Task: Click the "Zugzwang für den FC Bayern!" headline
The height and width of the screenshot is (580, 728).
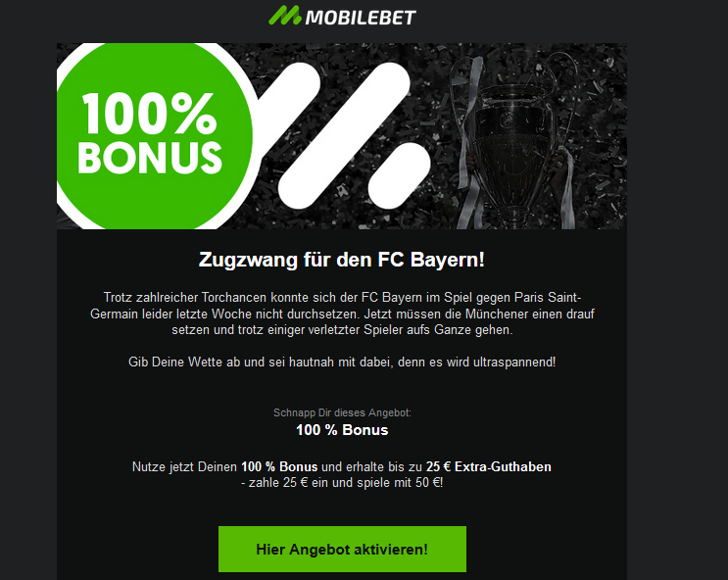Action: click(342, 260)
